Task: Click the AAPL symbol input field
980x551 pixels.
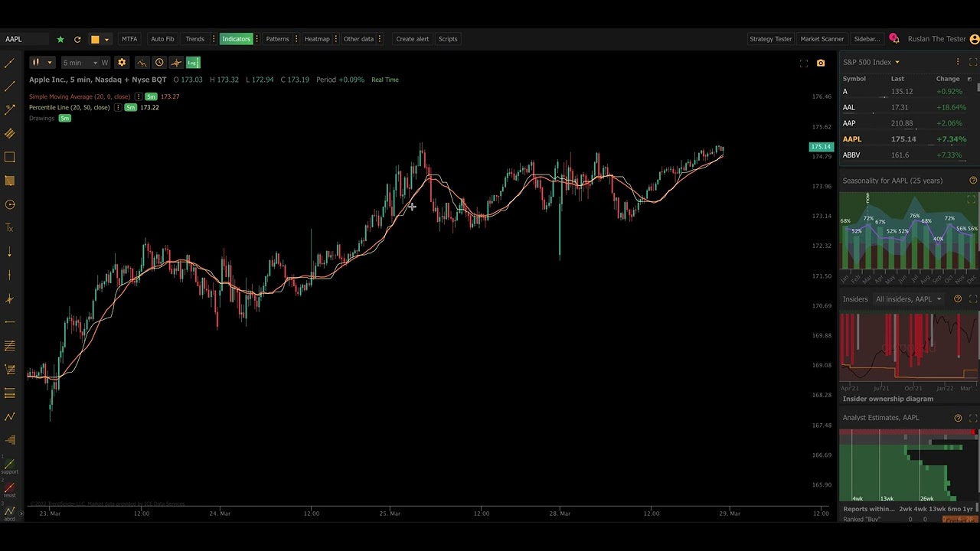Action: click(x=25, y=39)
